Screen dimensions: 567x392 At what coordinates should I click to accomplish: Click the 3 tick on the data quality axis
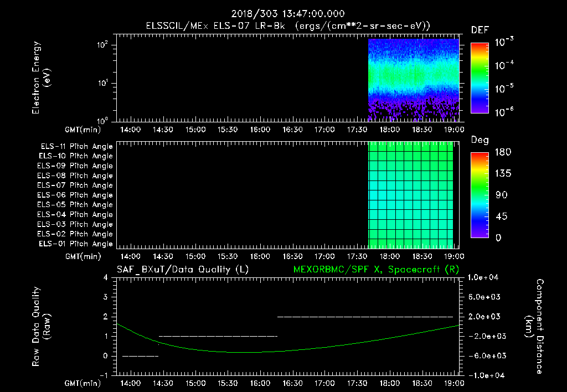(x=106, y=297)
